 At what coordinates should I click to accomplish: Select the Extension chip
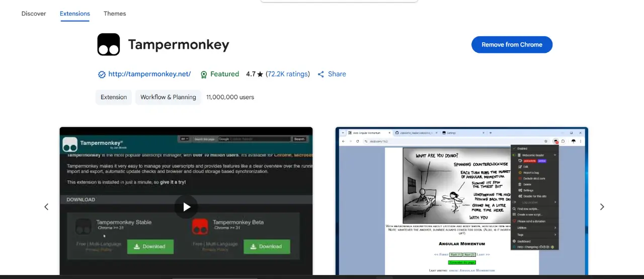[114, 97]
